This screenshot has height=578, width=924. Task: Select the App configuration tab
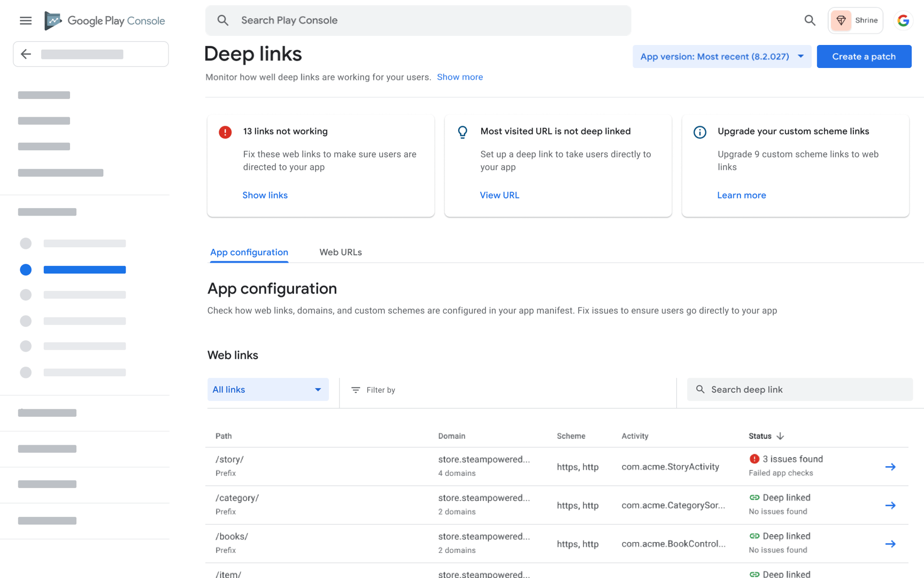click(x=249, y=252)
